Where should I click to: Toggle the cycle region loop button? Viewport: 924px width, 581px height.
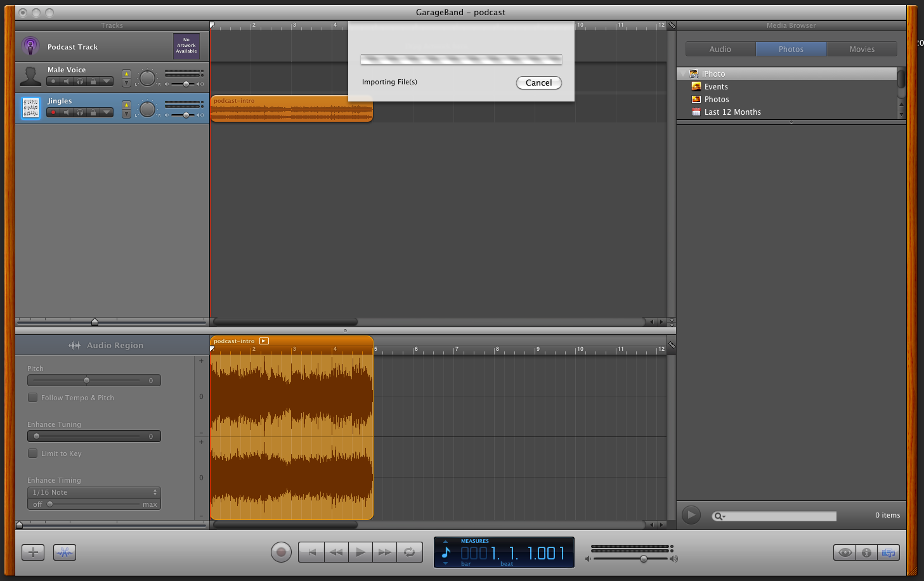(x=410, y=552)
